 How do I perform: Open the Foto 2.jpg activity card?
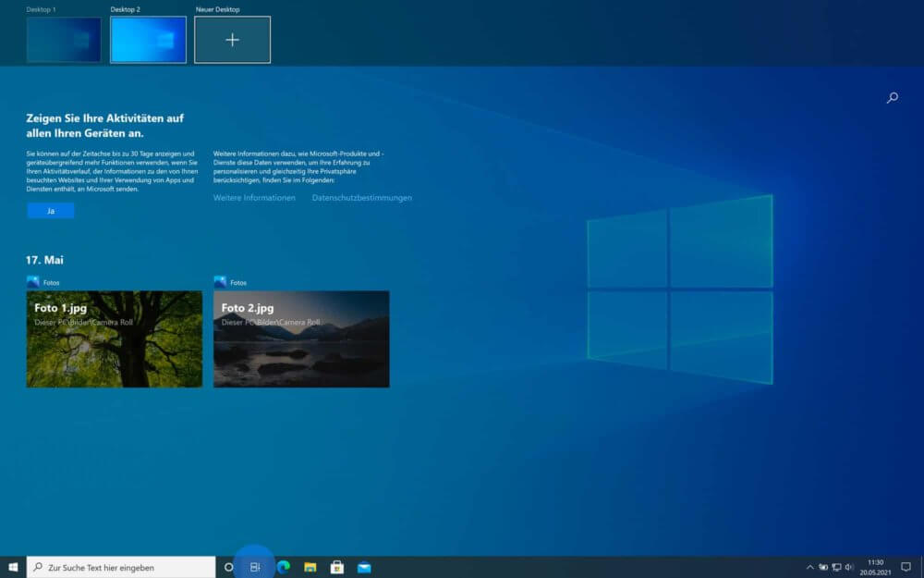(301, 339)
